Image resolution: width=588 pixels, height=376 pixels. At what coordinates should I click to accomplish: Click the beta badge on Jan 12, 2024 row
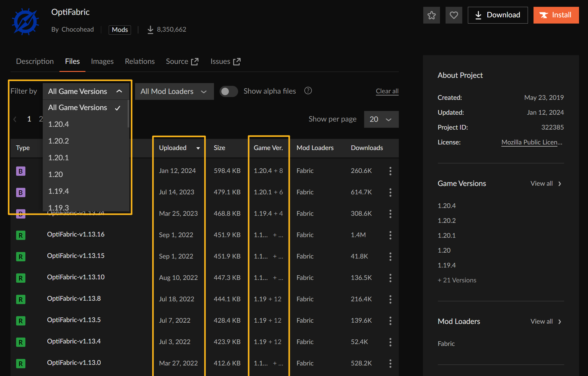click(21, 171)
